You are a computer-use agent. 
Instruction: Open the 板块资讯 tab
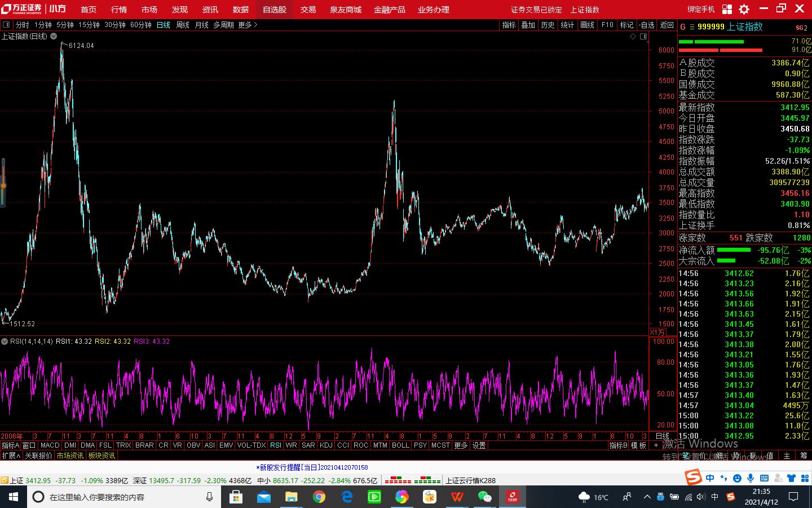101,456
